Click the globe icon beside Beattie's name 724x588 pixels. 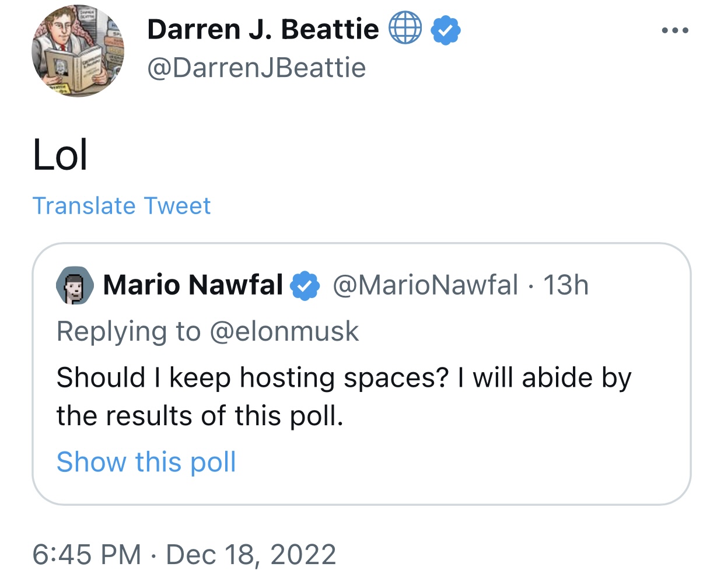(405, 28)
